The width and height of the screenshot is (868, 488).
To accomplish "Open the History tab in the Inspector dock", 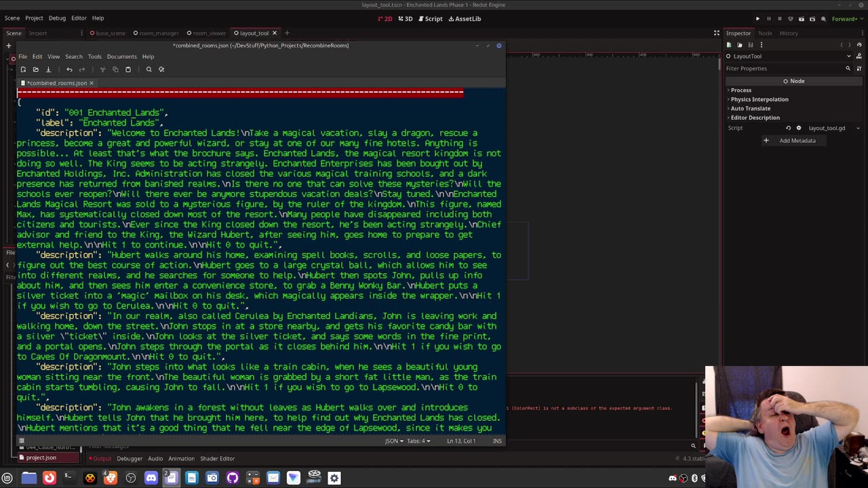I will point(789,33).
